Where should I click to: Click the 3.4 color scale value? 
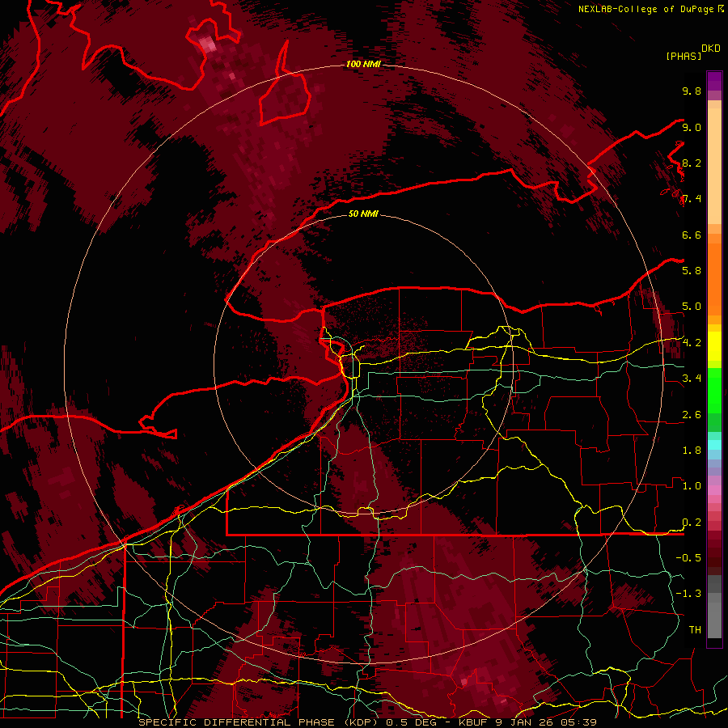(692, 379)
